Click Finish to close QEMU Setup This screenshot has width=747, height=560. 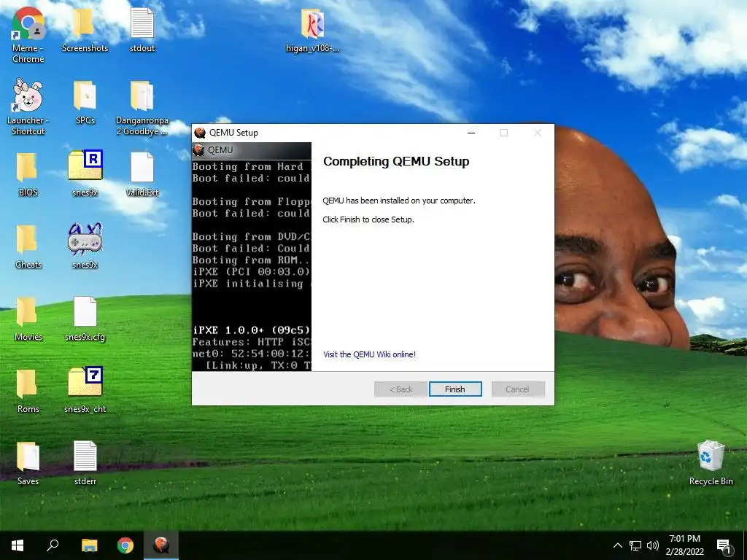tap(455, 389)
